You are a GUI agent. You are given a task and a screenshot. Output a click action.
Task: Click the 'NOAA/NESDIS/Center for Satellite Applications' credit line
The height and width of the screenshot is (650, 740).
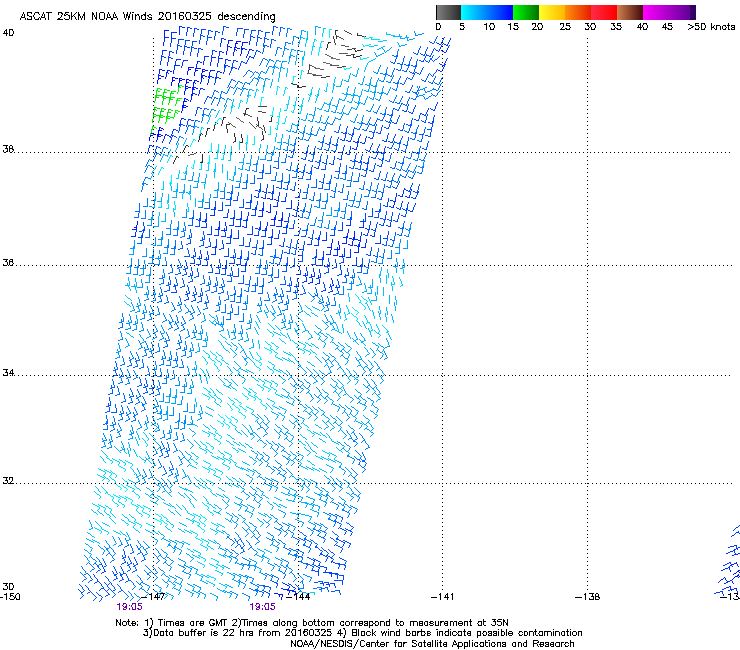click(x=432, y=644)
